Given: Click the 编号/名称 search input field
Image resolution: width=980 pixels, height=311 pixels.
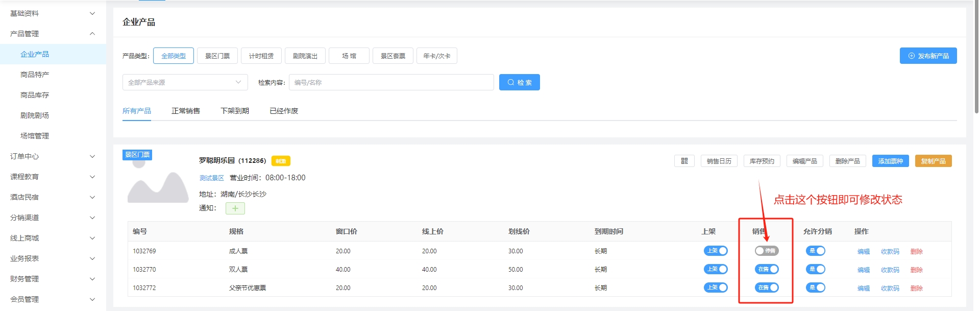Looking at the screenshot, I should (x=391, y=82).
